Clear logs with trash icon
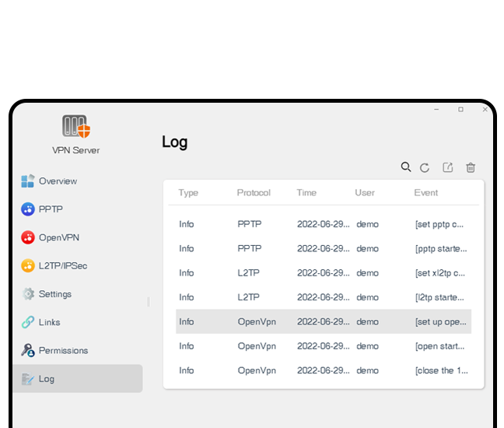Screen dimensions: 504x428 click(471, 167)
